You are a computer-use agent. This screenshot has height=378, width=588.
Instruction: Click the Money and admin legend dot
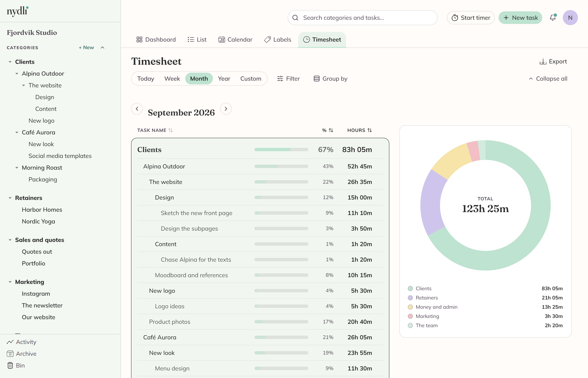(410, 307)
